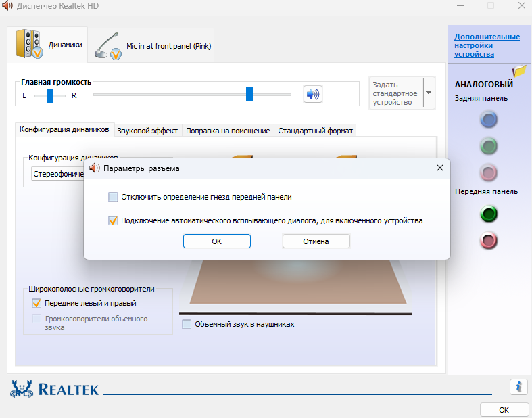Click the 'Задняя панель' label

coord(481,99)
